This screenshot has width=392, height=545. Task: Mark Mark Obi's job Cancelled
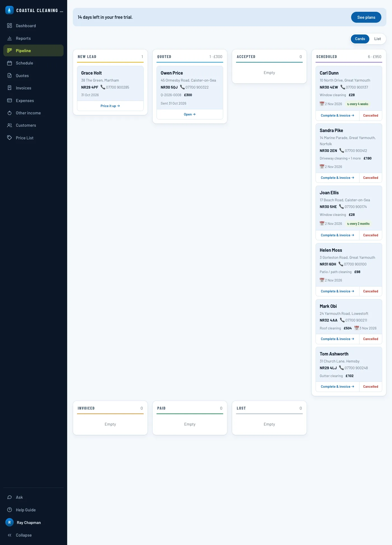(x=370, y=339)
